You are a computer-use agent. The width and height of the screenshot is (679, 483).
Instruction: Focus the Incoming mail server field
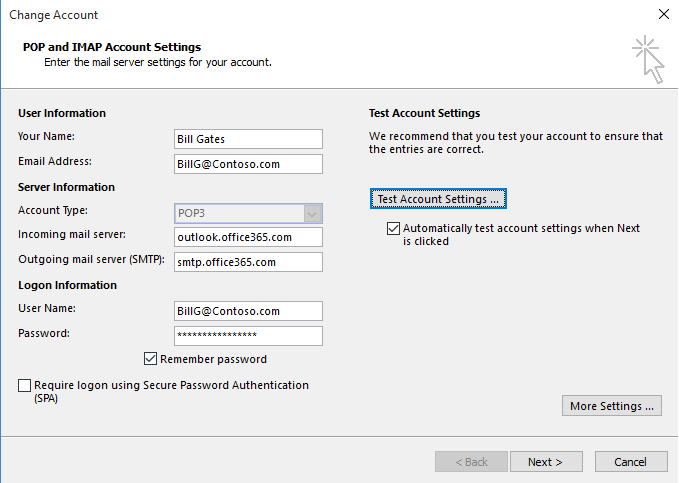248,237
